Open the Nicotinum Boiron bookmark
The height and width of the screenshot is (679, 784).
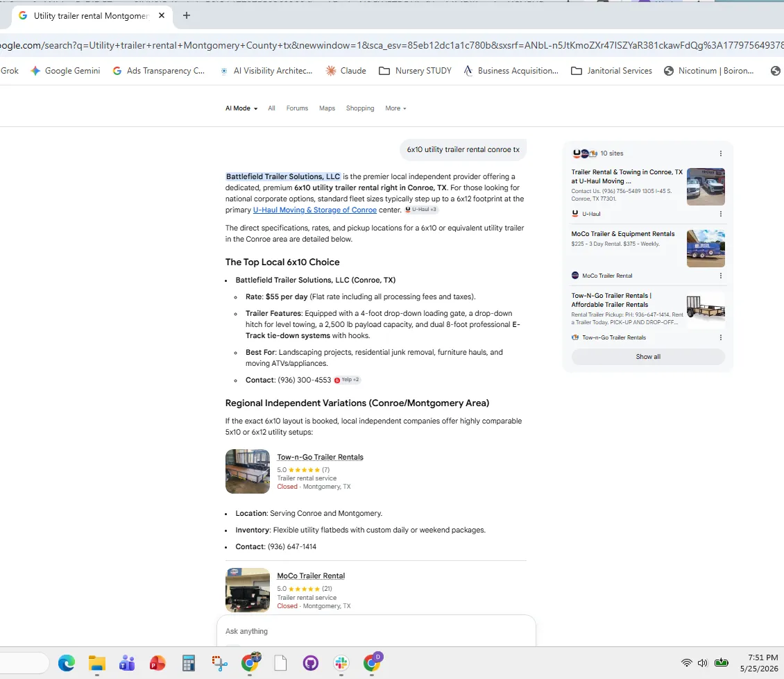pos(708,71)
